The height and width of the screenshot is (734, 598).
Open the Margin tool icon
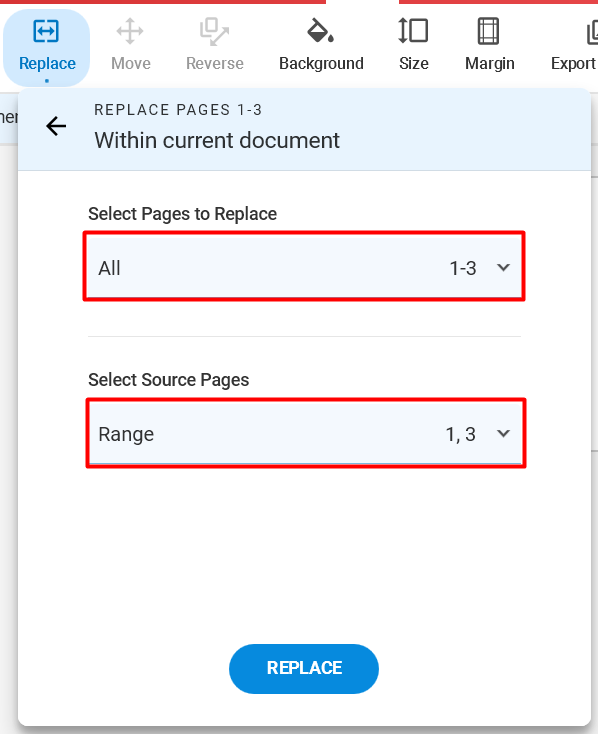(488, 31)
